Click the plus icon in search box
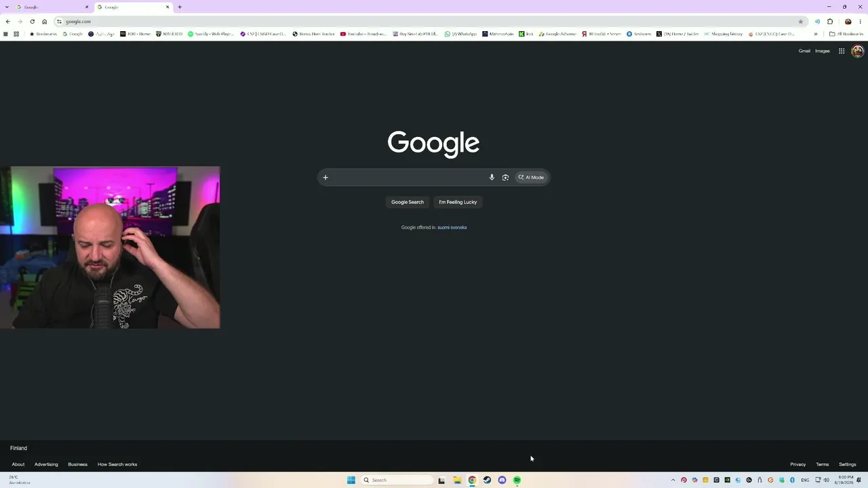The width and height of the screenshot is (868, 488). pos(325,178)
